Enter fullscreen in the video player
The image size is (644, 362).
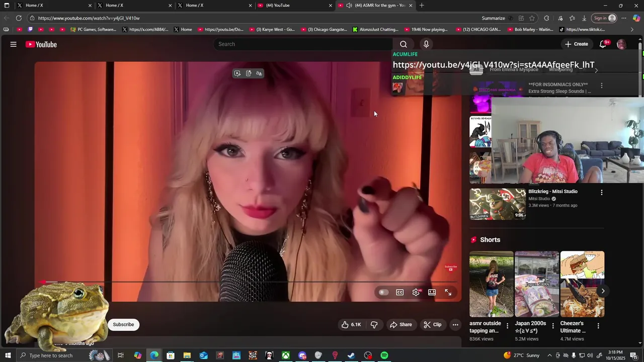[448, 292]
